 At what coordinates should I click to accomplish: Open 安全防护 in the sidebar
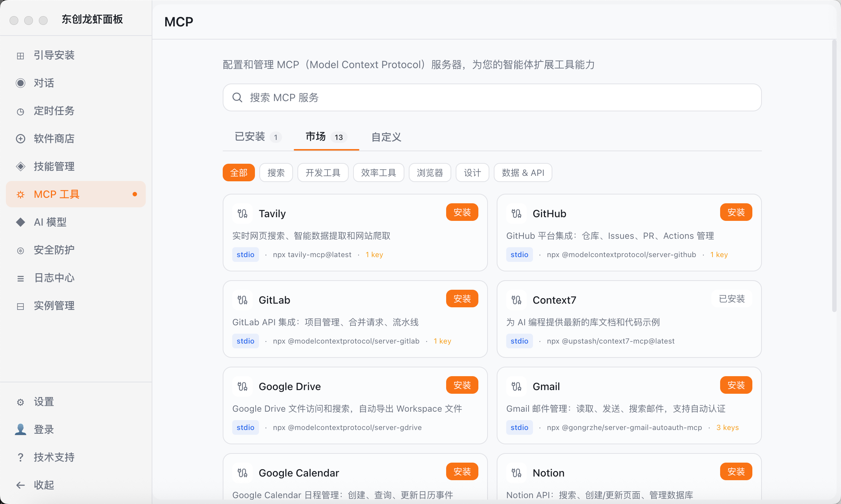tap(76, 250)
